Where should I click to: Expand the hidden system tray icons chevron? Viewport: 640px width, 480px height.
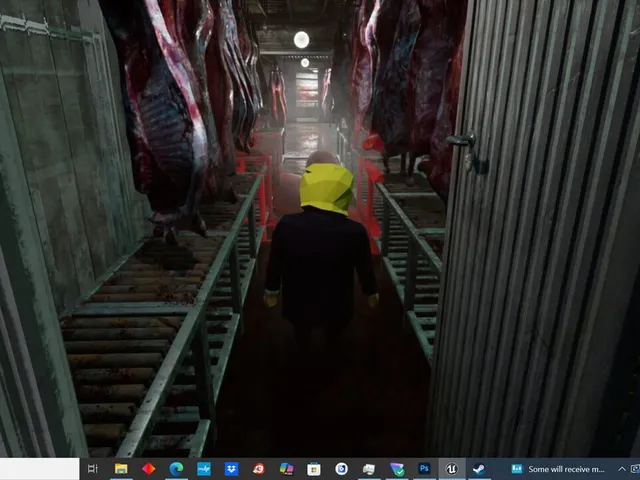coord(622,469)
